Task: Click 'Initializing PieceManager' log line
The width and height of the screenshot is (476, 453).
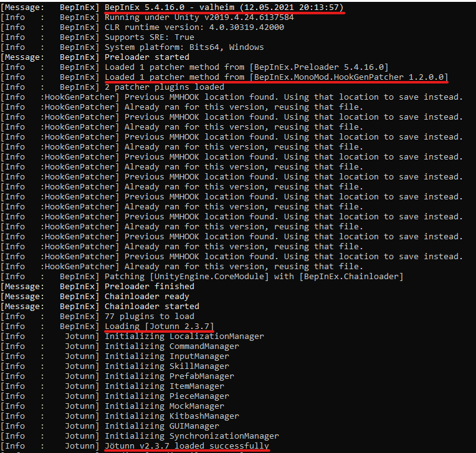Action: click(x=167, y=396)
